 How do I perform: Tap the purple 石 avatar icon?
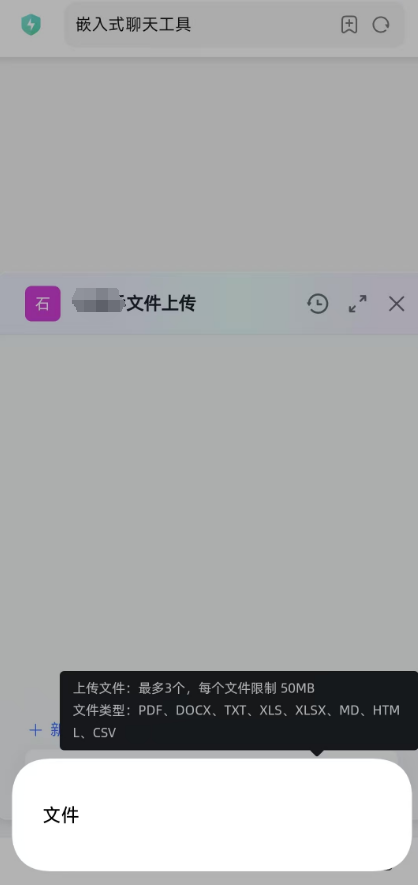pyautogui.click(x=43, y=304)
